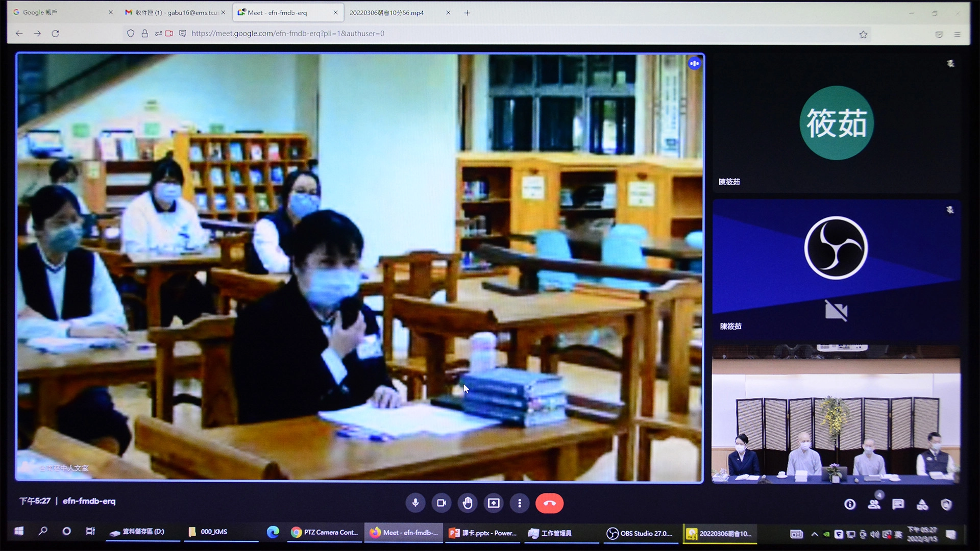The height and width of the screenshot is (551, 980).
Task: Click the tracking protection shield icon
Action: click(131, 33)
